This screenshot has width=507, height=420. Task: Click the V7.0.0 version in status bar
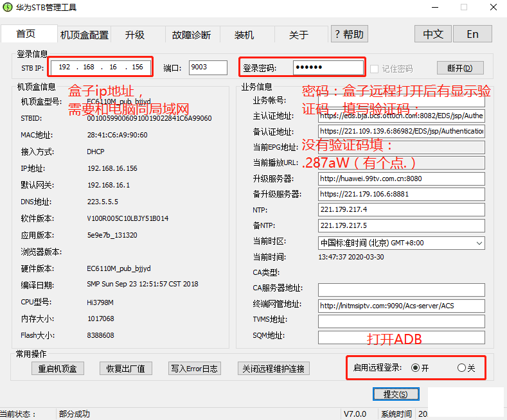tap(355, 414)
